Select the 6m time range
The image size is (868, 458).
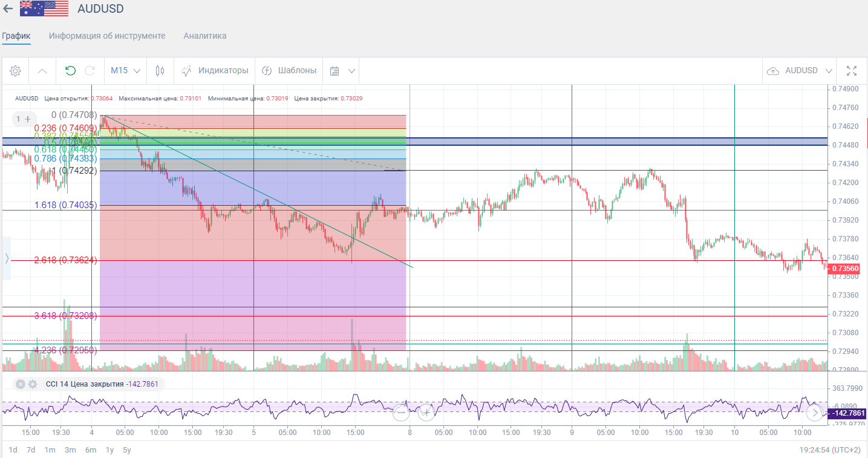coord(91,450)
